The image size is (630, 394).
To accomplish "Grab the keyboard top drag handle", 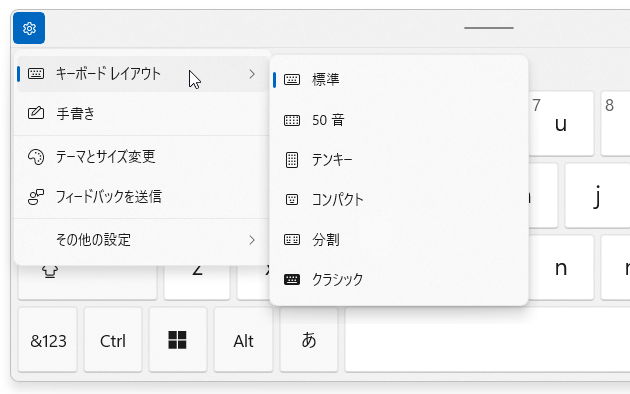I will pos(489,28).
